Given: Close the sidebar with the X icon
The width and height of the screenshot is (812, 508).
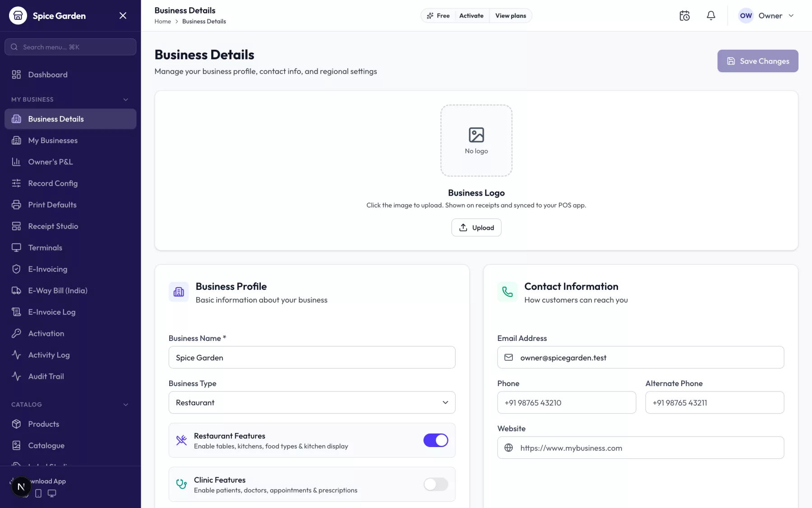Looking at the screenshot, I should click(x=123, y=16).
